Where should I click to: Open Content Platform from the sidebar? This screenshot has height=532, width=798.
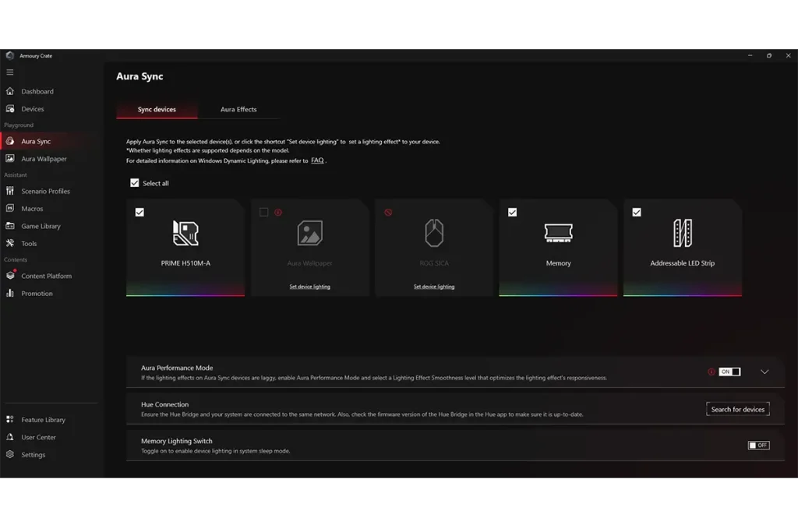click(x=52, y=276)
